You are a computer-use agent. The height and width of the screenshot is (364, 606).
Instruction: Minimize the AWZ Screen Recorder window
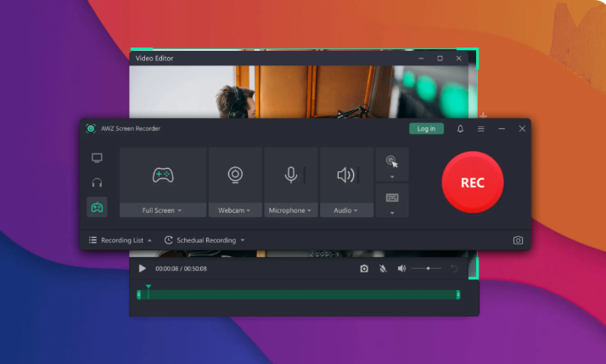pos(502,129)
